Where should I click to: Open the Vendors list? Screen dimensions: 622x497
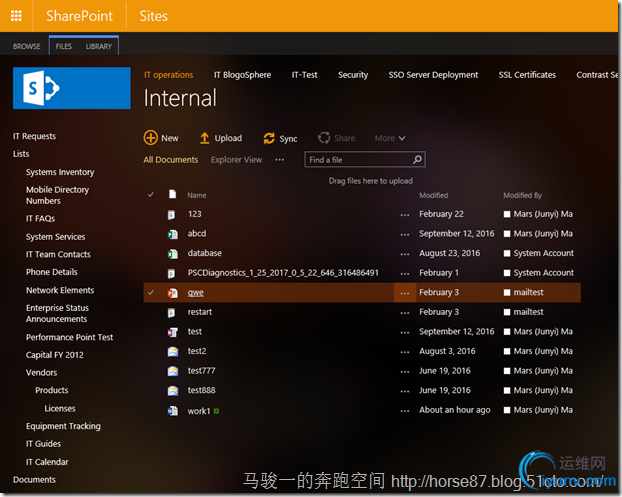click(x=41, y=372)
